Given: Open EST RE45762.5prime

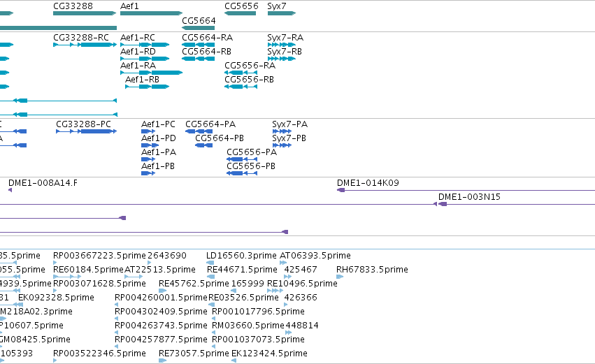Looking at the screenshot, I should point(162,291).
